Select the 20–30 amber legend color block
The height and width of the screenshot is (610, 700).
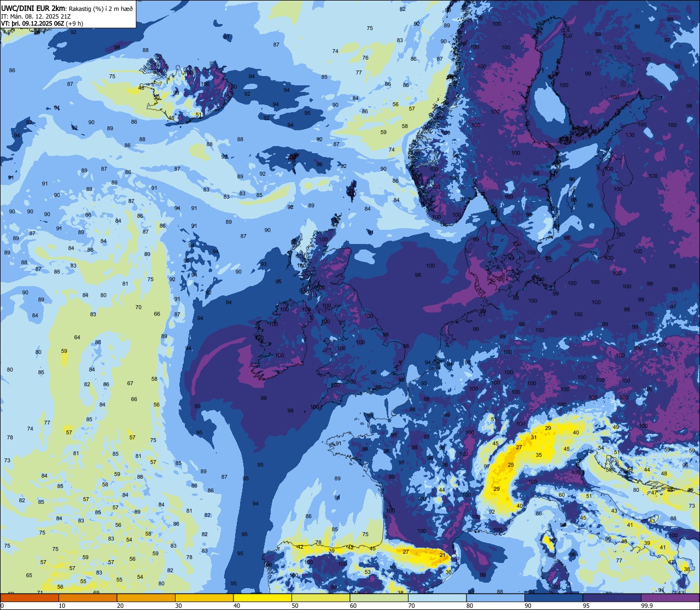146,597
